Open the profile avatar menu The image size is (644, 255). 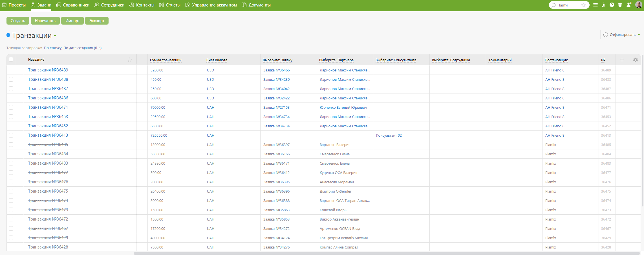pos(639,5)
